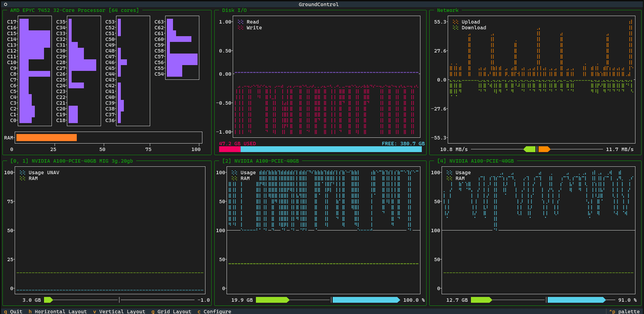Click the 'FREE: 380.7 GB' disk label
The image size is (644, 314).
pos(403,144)
